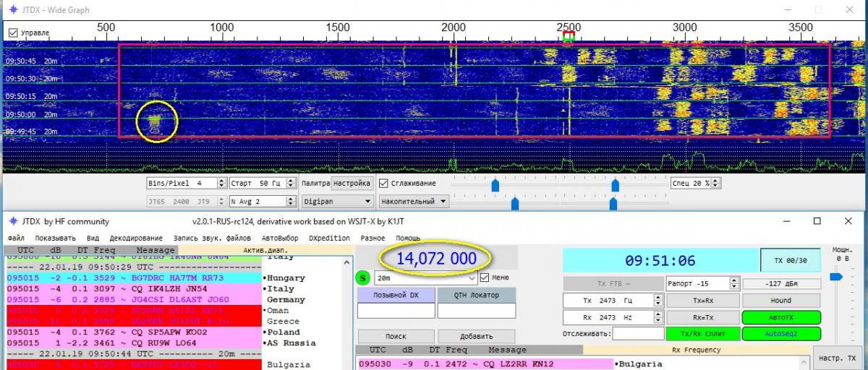Toggle the Управле checkbox in Wide Graph
Image resolution: width=868 pixels, height=370 pixels.
(13, 33)
